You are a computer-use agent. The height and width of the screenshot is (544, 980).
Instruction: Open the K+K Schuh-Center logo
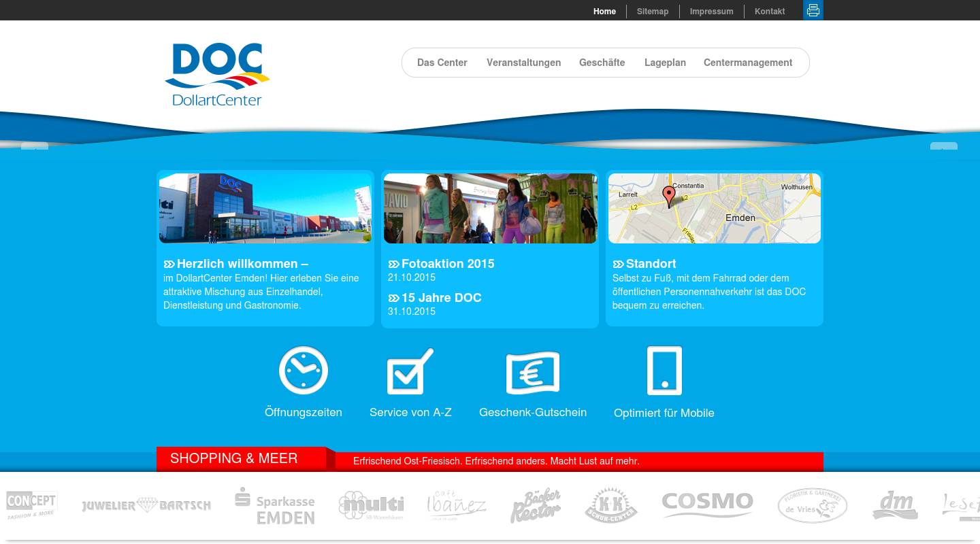(611, 505)
